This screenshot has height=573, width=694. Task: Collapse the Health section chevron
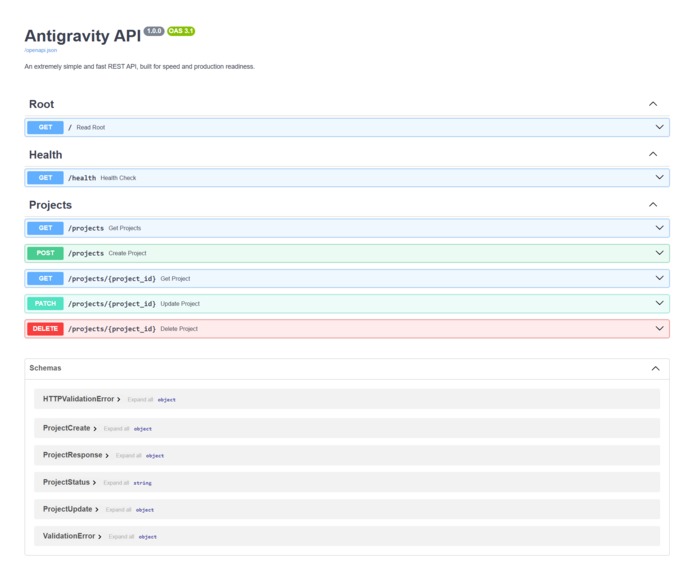pyautogui.click(x=653, y=154)
